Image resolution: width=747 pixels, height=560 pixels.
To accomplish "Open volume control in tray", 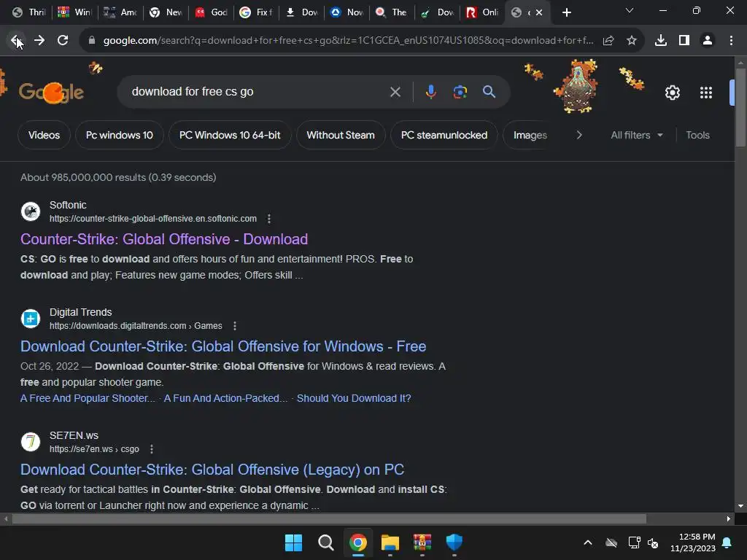I will [x=653, y=542].
